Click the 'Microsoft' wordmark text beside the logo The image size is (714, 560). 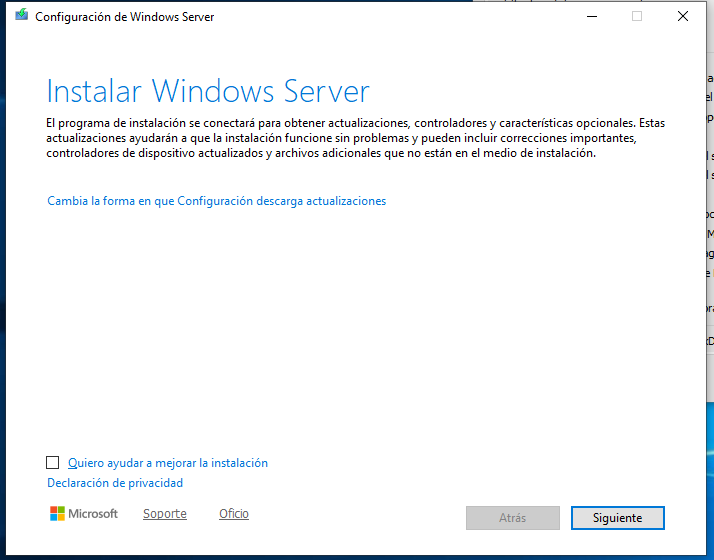pyautogui.click(x=93, y=514)
